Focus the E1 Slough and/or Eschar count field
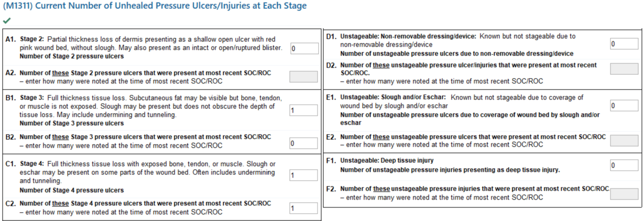The width and height of the screenshot is (644, 221). pos(624,106)
